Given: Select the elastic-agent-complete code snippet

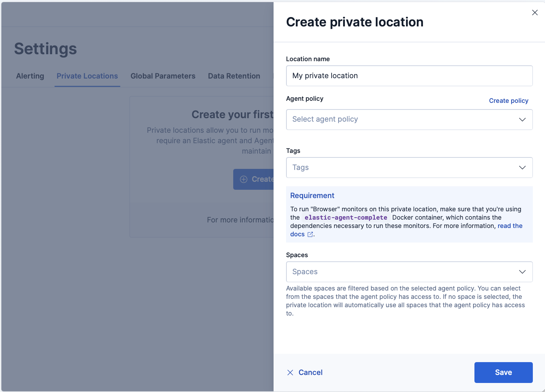Looking at the screenshot, I should point(346,217).
